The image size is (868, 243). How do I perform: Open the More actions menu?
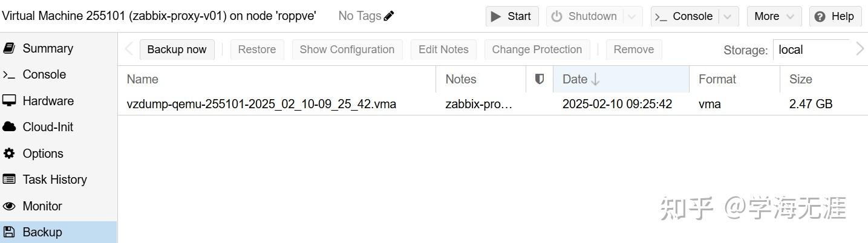tap(774, 16)
